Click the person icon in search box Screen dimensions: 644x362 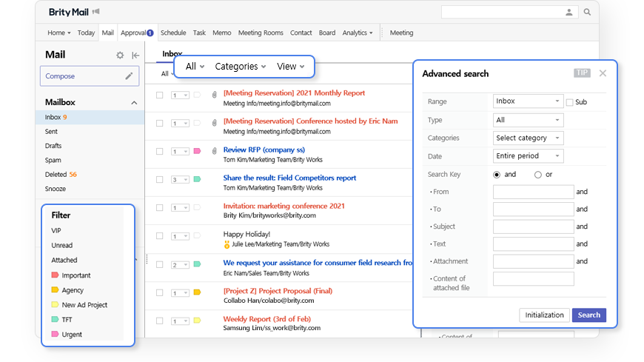pos(568,13)
